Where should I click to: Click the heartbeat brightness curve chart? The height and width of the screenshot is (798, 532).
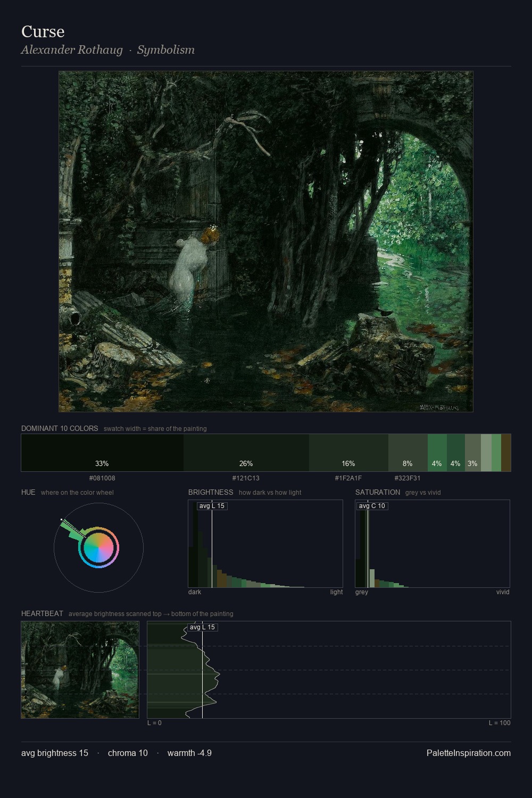pyautogui.click(x=329, y=670)
